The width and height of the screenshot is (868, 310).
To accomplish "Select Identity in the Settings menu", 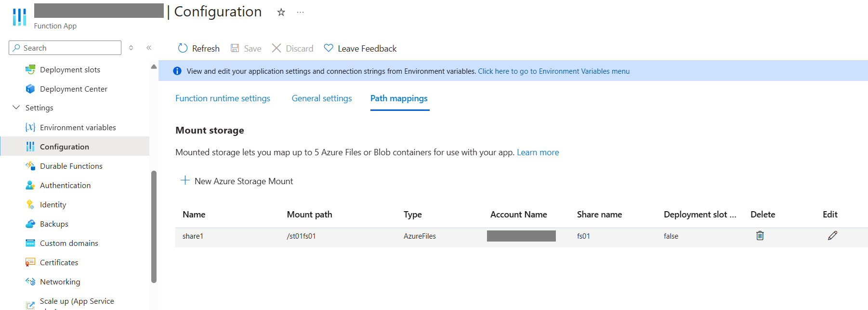I will (53, 205).
